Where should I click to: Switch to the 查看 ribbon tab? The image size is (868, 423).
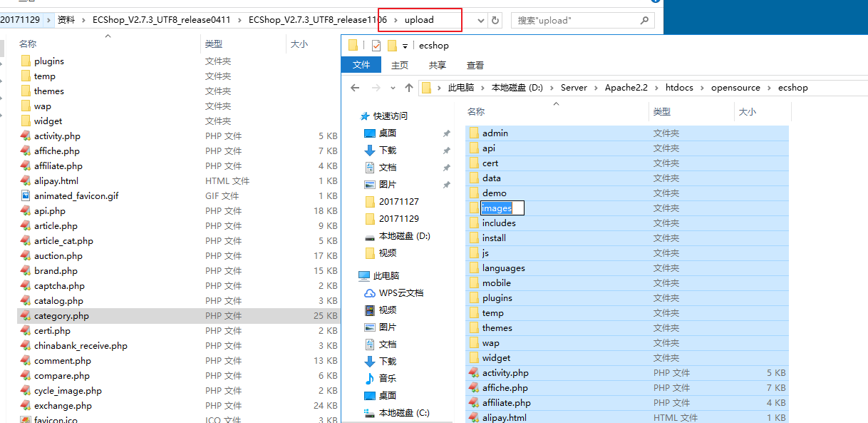[x=475, y=65]
